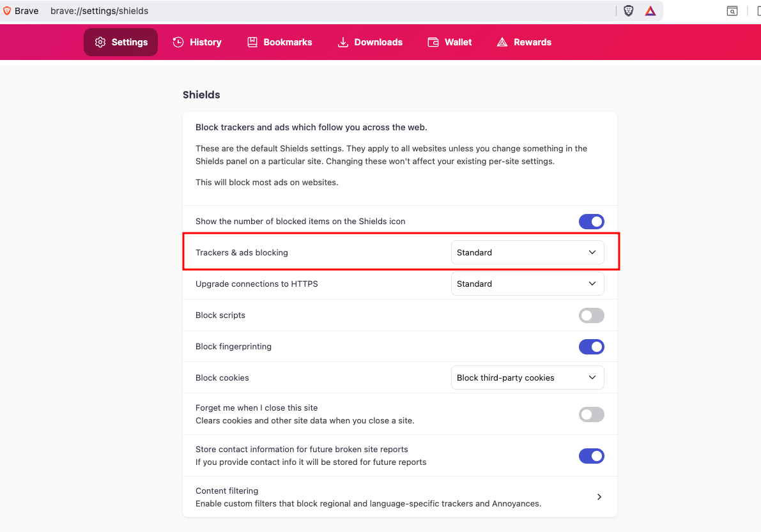Enable the Block scripts toggle
761x532 pixels.
591,315
